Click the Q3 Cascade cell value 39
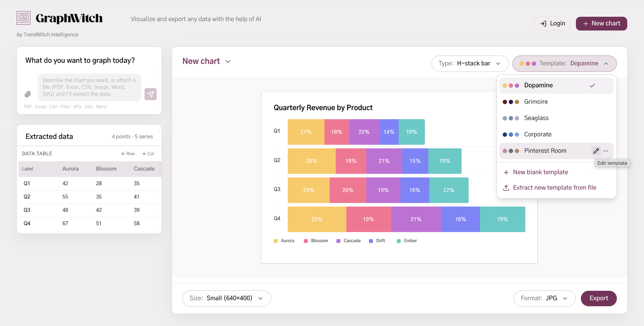 click(137, 210)
